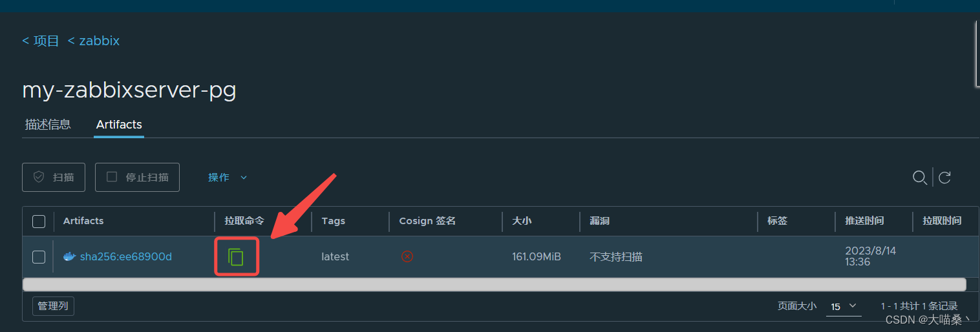Click the 扫描 scan button
The image size is (980, 332).
coord(54,177)
